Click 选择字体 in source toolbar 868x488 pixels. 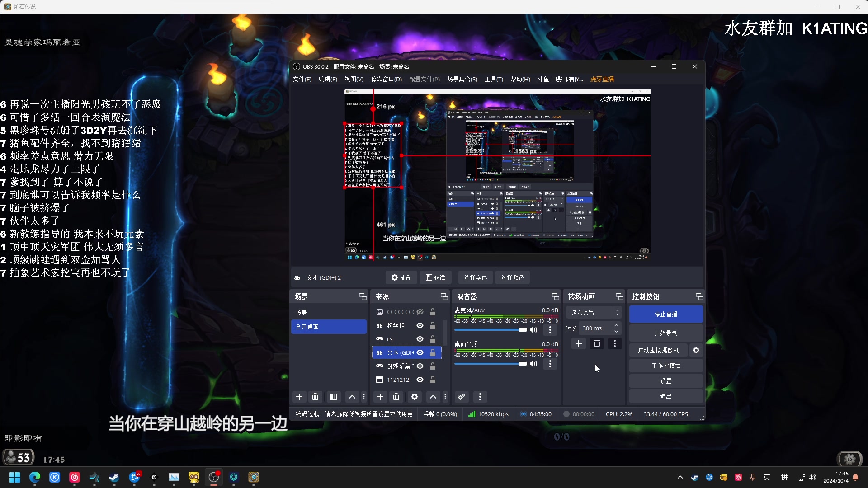tap(475, 277)
